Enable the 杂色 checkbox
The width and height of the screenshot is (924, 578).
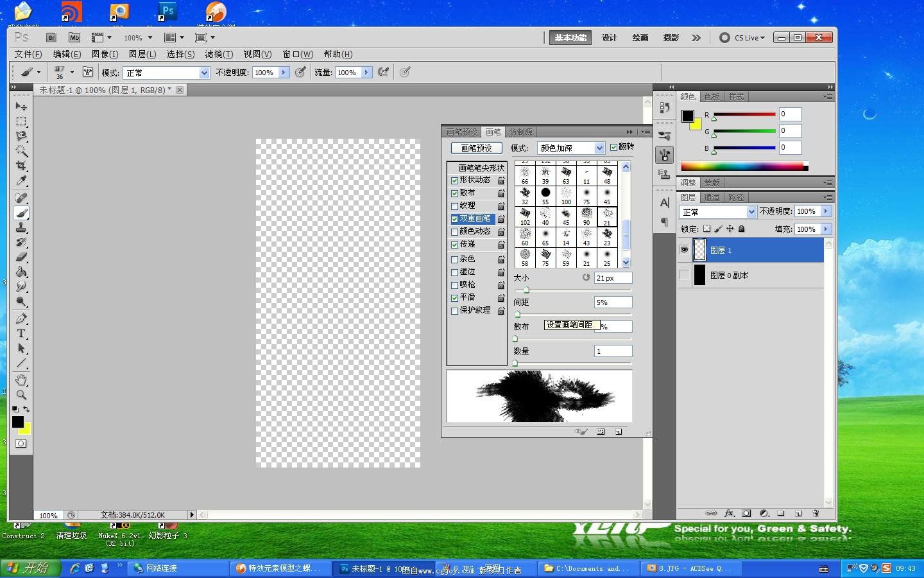(x=454, y=259)
